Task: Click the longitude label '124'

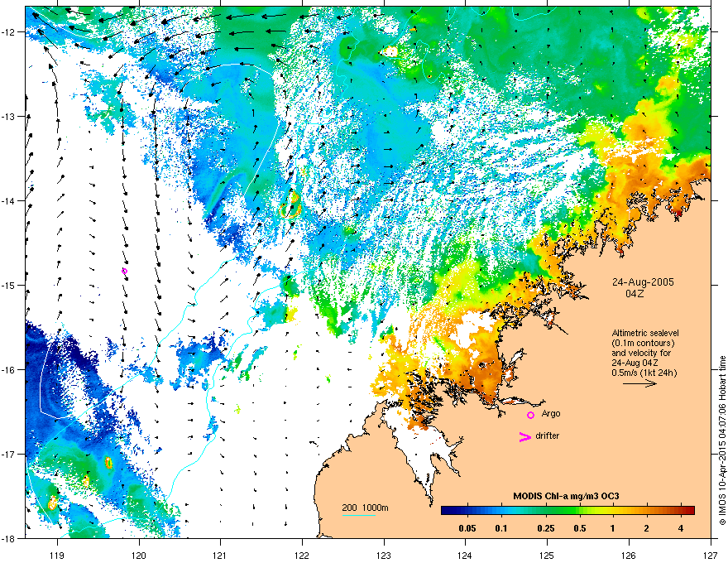Action: pos(465,555)
